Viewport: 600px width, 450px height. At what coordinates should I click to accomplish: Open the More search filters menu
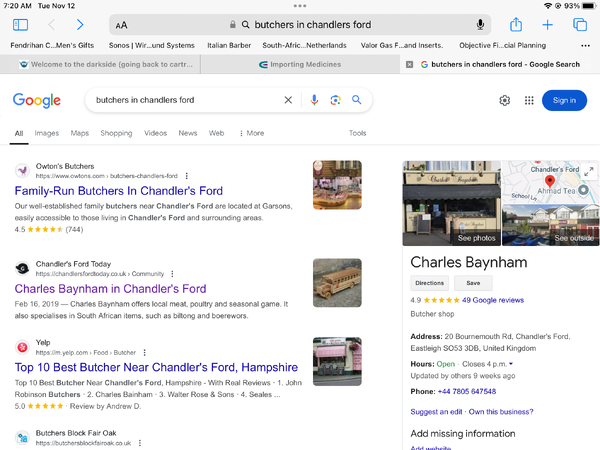click(252, 133)
